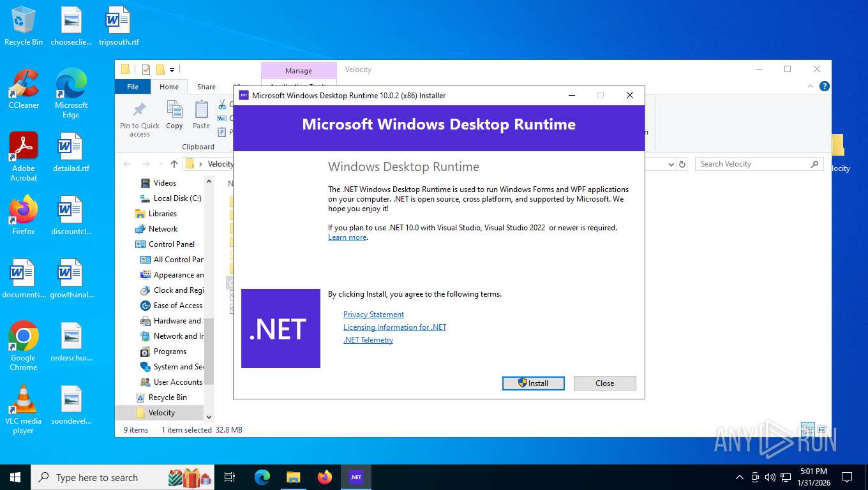Launch CCleaner from the desktop
Viewport: 868px width, 490px height.
click(x=24, y=89)
